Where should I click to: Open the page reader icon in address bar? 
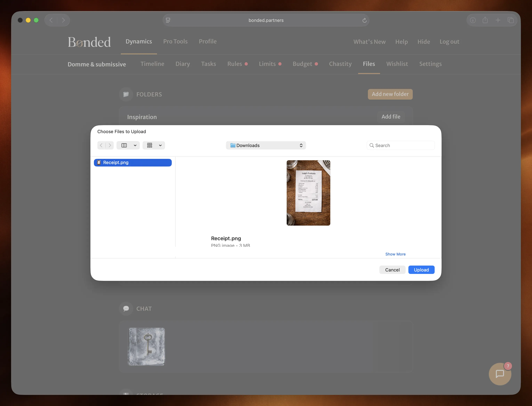[x=168, y=20]
